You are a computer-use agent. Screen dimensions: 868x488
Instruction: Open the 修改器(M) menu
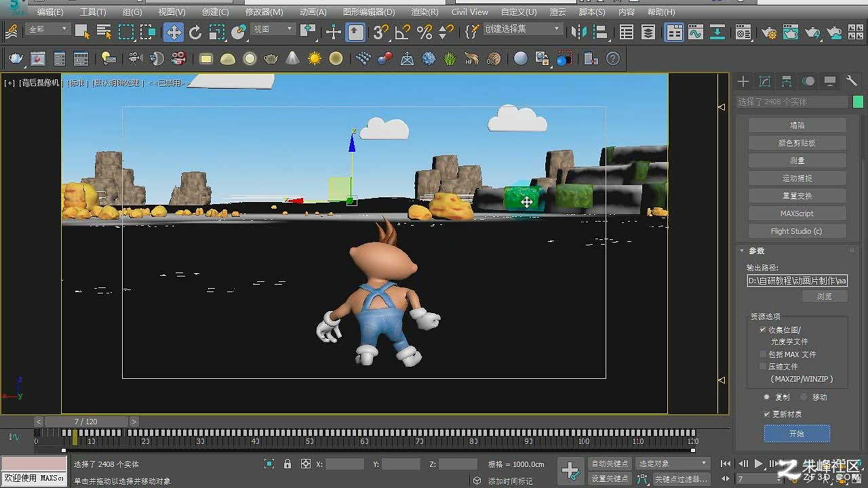point(264,12)
